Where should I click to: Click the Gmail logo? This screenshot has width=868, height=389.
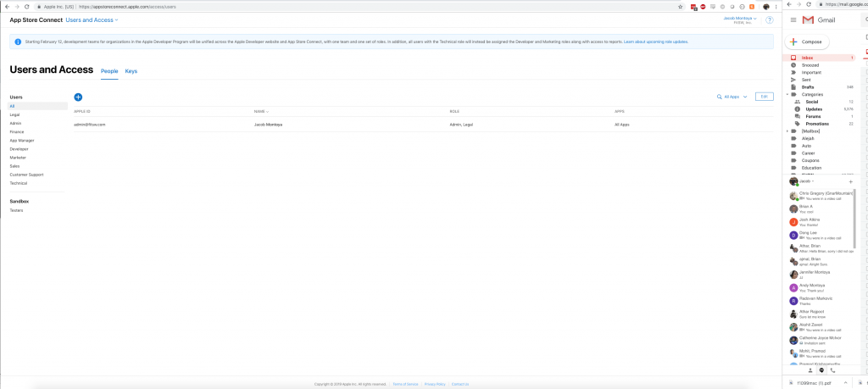click(x=818, y=20)
